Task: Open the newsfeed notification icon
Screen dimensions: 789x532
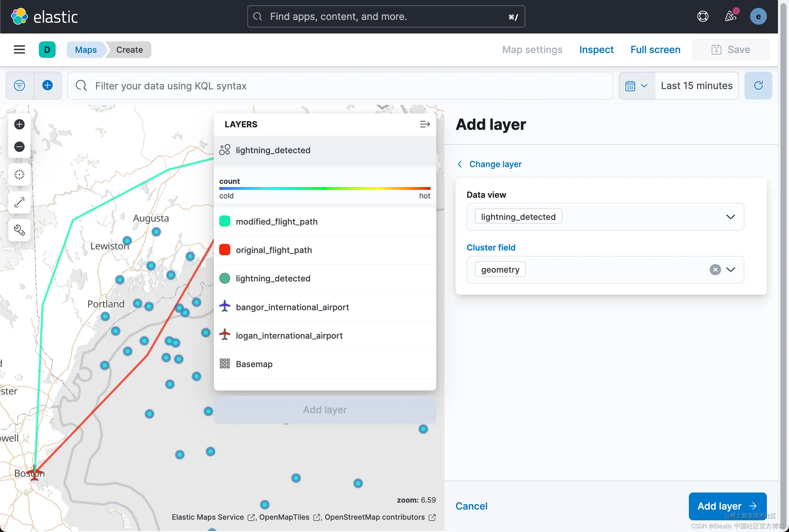Action: [730, 16]
